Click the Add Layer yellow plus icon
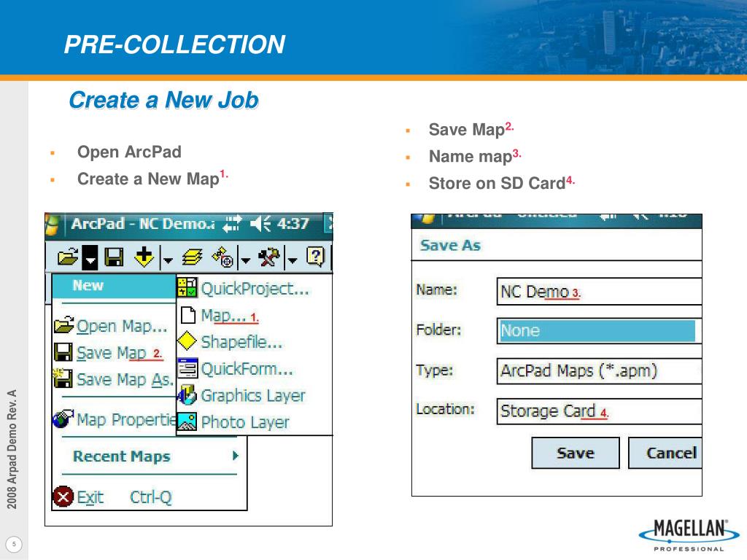Image resolution: width=747 pixels, height=560 pixels. coord(144,257)
